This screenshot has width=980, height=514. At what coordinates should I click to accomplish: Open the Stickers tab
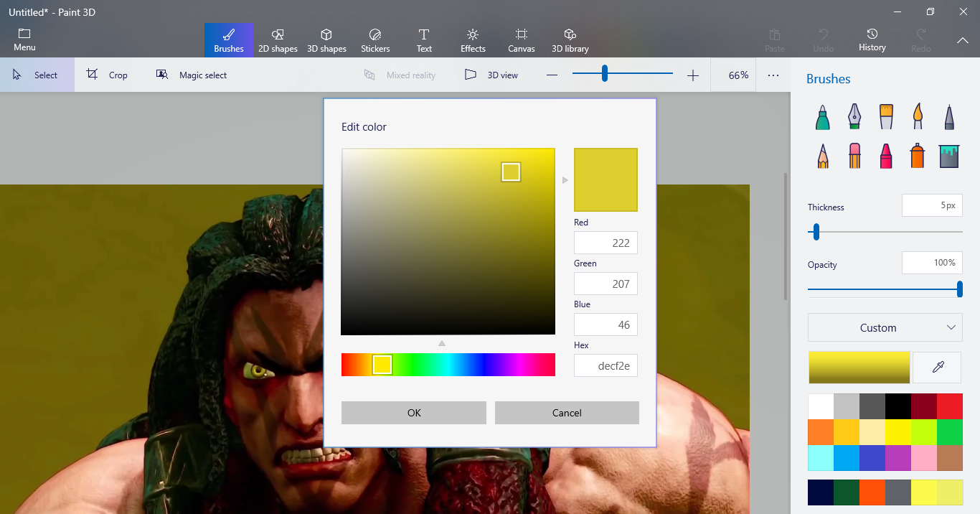tap(375, 40)
